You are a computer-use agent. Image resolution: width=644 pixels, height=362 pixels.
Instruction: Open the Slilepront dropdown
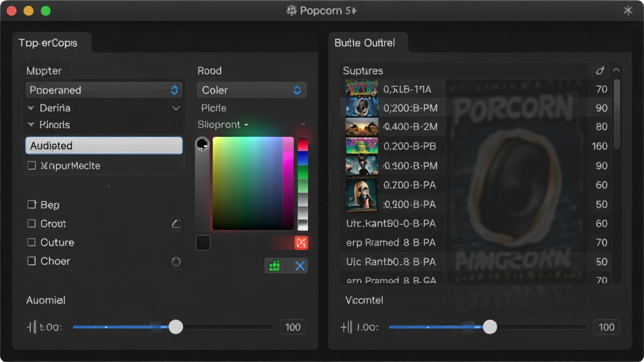(x=223, y=124)
